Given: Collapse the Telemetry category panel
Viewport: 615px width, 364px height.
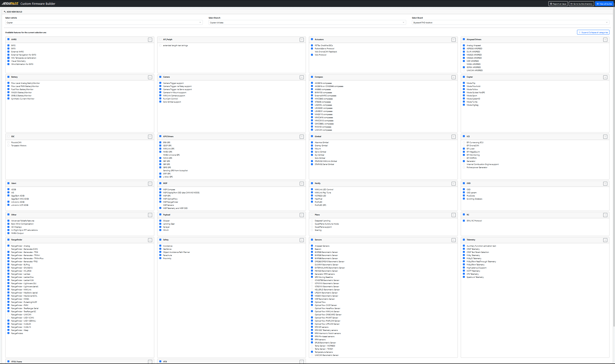Looking at the screenshot, I should (605, 240).
